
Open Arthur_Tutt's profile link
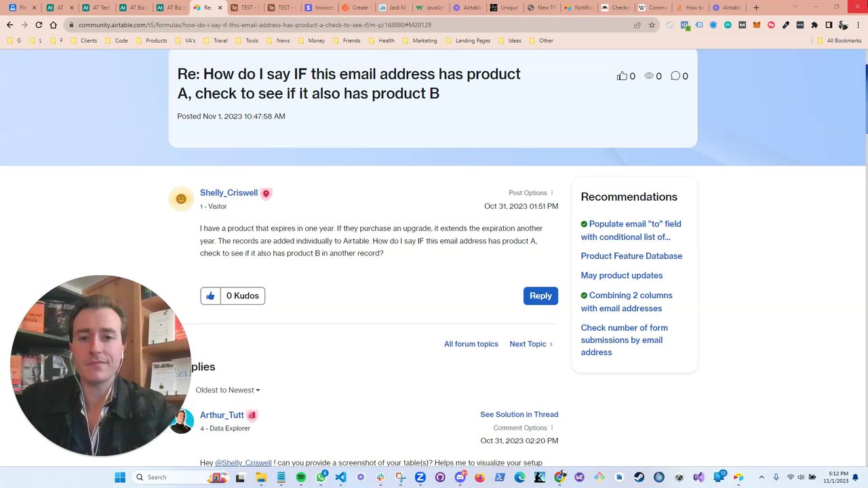point(222,415)
